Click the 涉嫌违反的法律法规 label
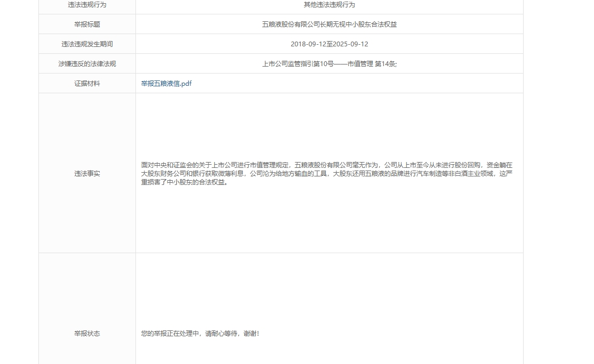594x364 pixels. click(x=87, y=63)
